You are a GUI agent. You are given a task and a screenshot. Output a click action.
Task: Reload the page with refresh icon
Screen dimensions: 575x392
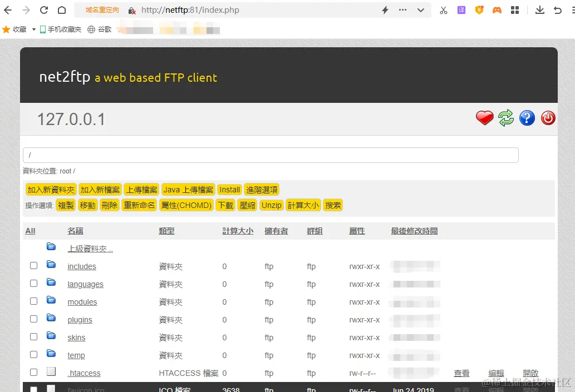44,10
